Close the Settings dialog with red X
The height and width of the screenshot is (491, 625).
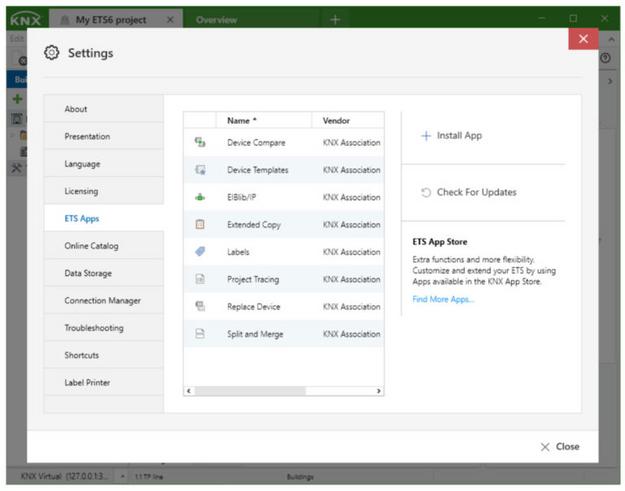[583, 38]
